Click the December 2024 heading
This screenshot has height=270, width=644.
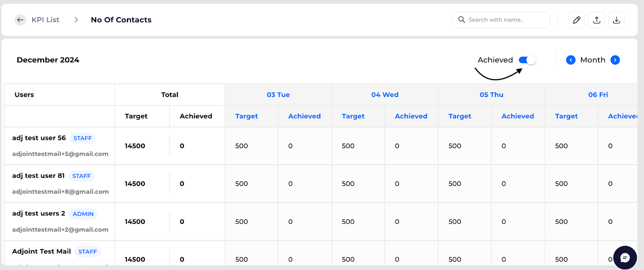[48, 60]
